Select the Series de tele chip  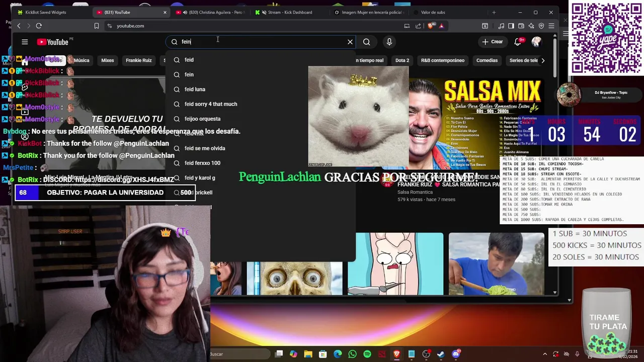coord(523,60)
